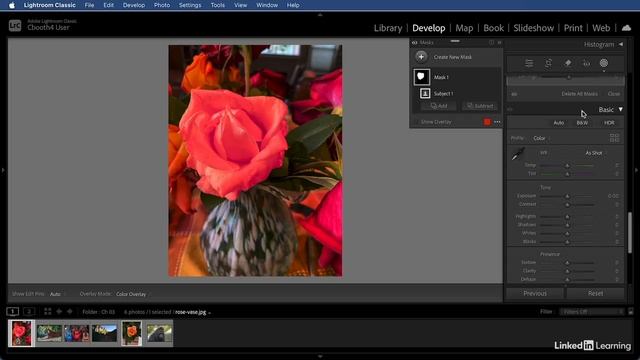Click the Reset button

click(595, 293)
